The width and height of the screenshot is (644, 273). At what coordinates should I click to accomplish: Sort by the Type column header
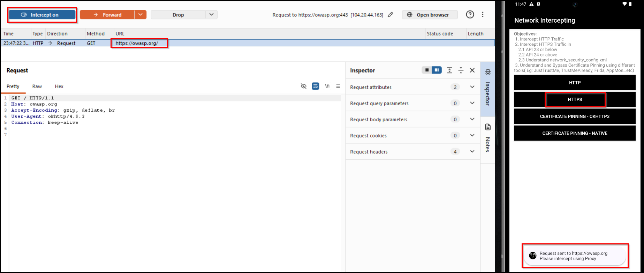tap(37, 33)
